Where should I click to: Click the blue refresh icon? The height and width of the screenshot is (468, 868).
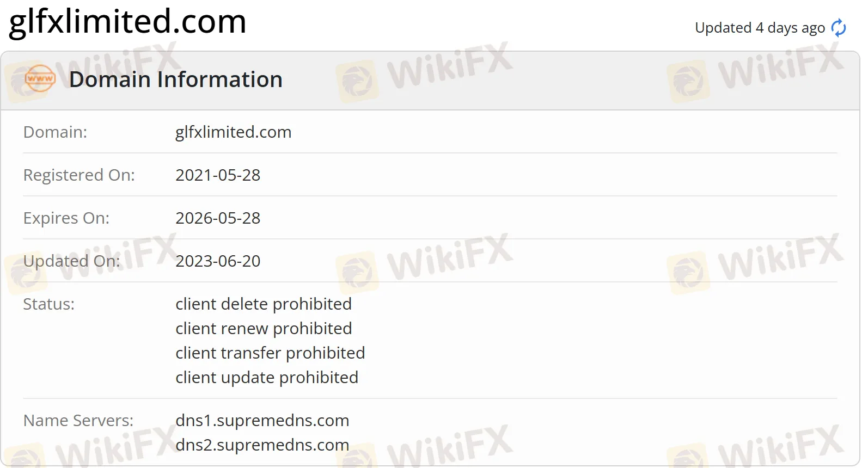point(838,27)
